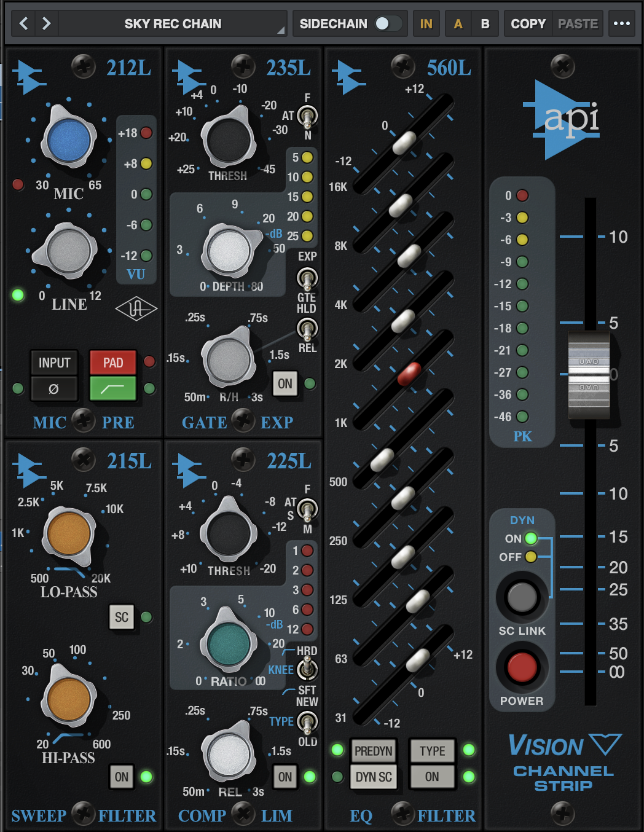
Task: Toggle the green high-pass filter button on 212L
Action: coord(113,388)
